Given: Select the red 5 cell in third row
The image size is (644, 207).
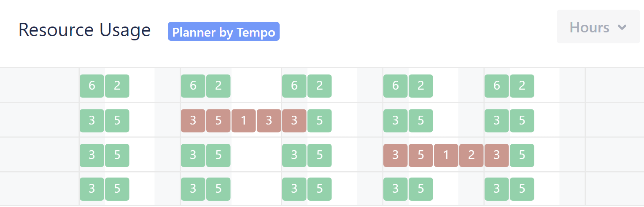Looking at the screenshot, I should pyautogui.click(x=420, y=155).
